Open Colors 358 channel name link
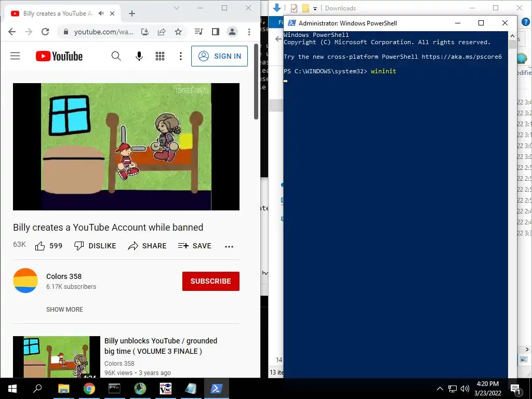Image resolution: width=532 pixels, height=399 pixels. [64, 276]
